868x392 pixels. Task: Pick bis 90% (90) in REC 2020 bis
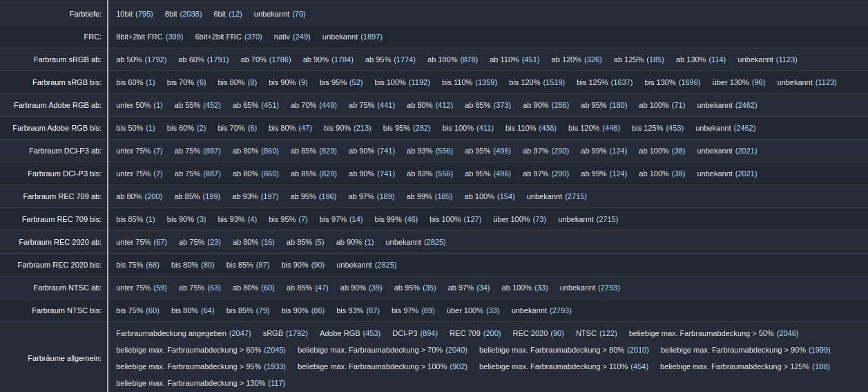tap(302, 265)
